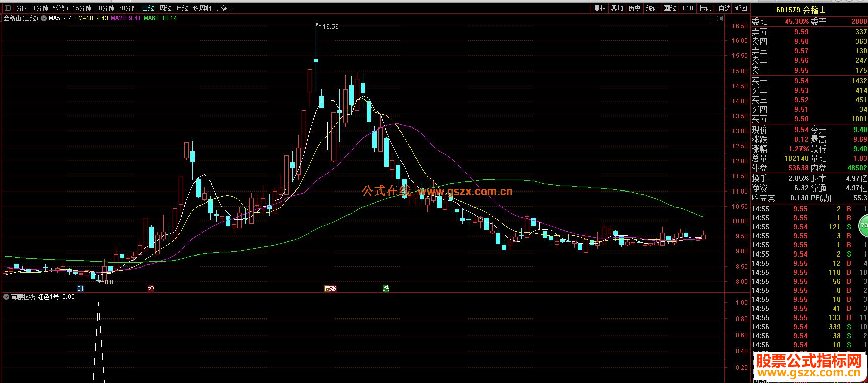Select the 买二 9.53 order book row
This screenshot has height=383, width=868.
coord(809,90)
